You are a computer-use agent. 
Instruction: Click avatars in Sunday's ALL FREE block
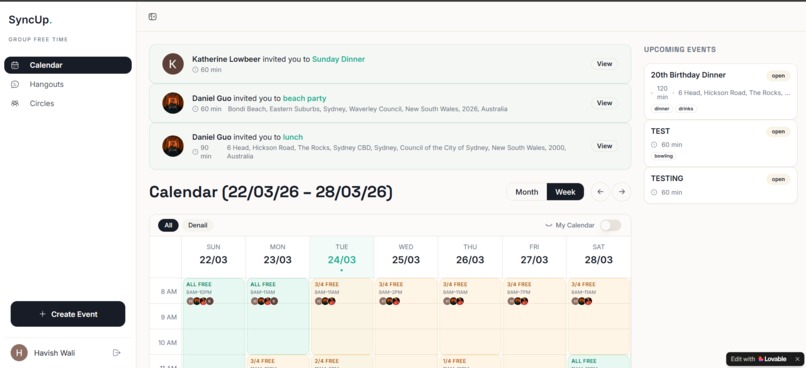(x=200, y=301)
